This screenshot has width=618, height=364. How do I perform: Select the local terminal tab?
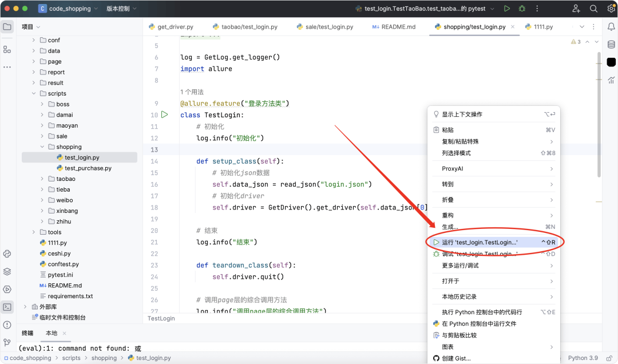(51, 333)
